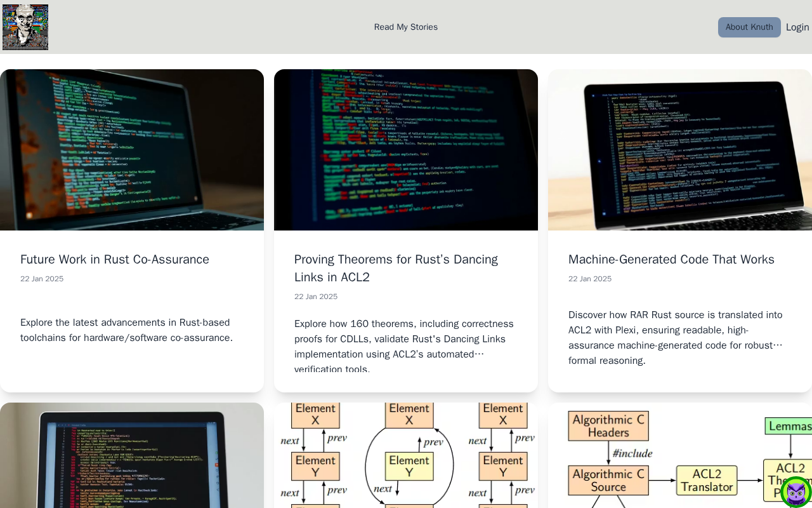812x508 pixels.
Task: Open Machine-Generated Code That Works article title
Action: [671, 260]
